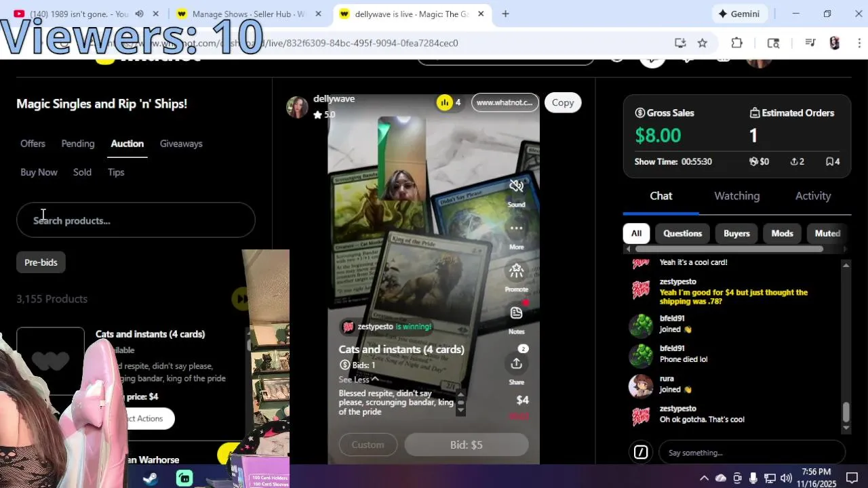
Task: Open a new browser tab
Action: (505, 14)
